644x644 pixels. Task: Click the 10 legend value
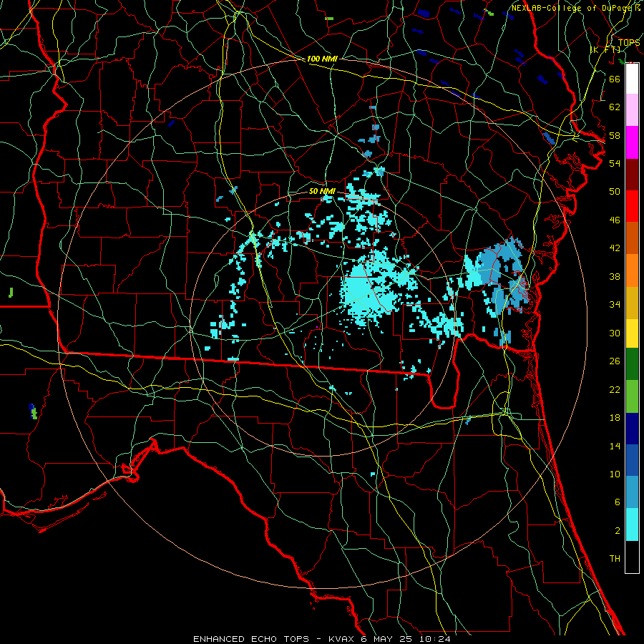click(615, 474)
